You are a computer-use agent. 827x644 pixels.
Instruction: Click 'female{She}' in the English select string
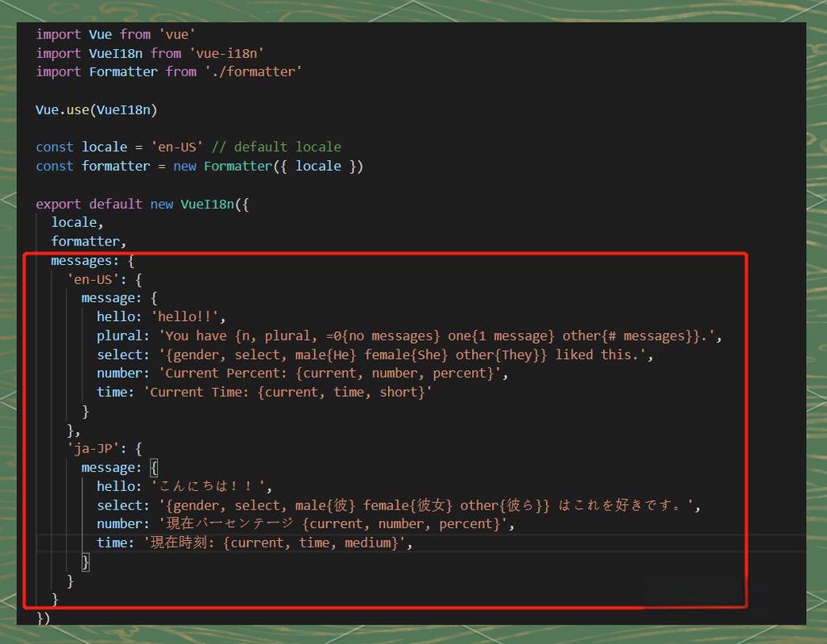coord(405,354)
